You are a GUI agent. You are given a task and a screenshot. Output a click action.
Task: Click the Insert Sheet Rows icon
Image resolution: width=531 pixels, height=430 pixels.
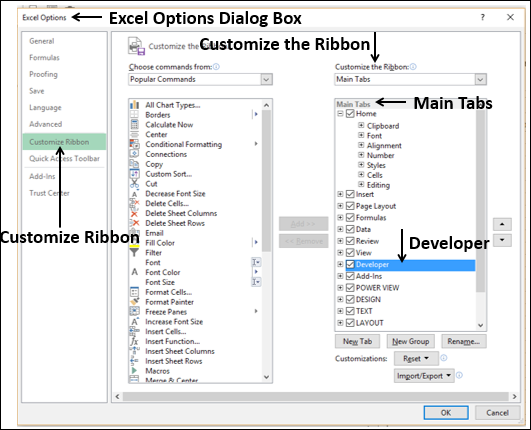[x=134, y=361]
